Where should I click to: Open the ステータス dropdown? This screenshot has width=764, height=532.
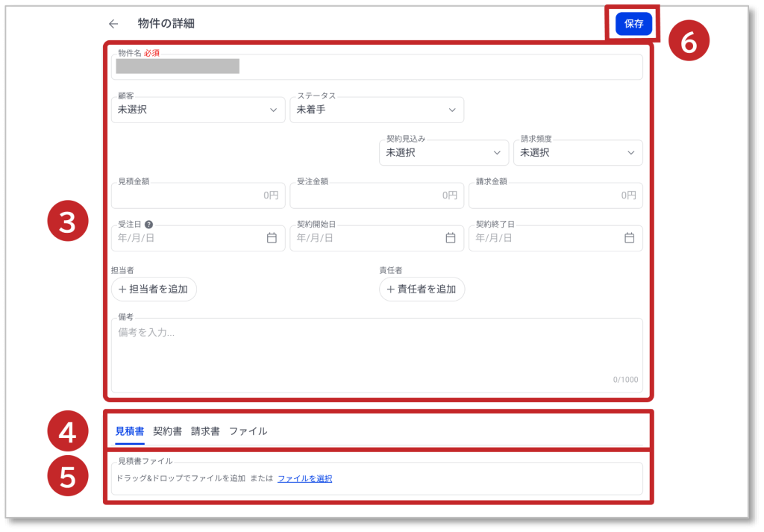[x=376, y=110]
